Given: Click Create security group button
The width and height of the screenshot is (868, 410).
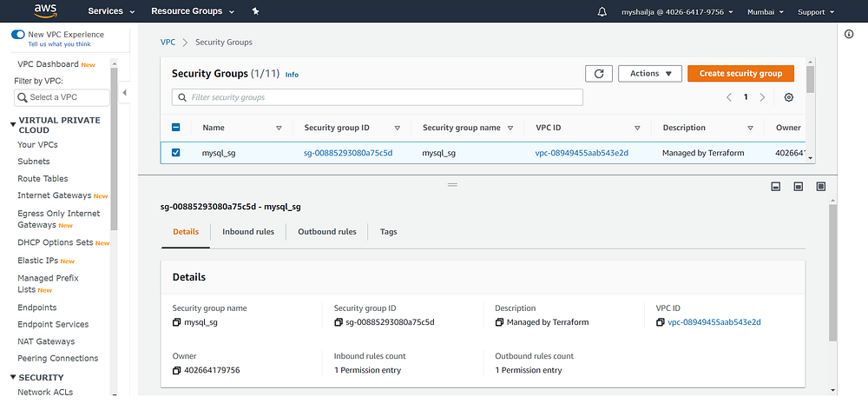Looking at the screenshot, I should [x=740, y=74].
